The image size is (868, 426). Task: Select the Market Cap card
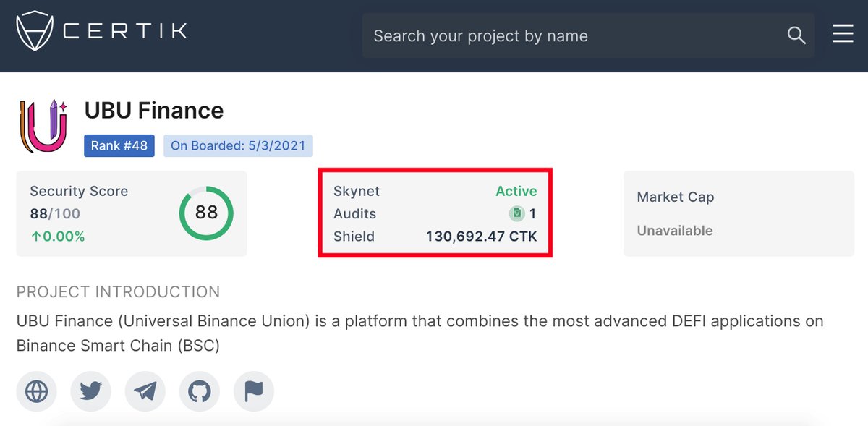coord(738,213)
